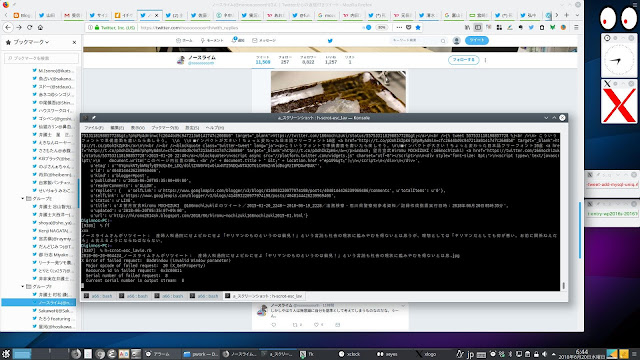
Task: Switch to first a66 : bash Konsole tab
Action: (98, 296)
